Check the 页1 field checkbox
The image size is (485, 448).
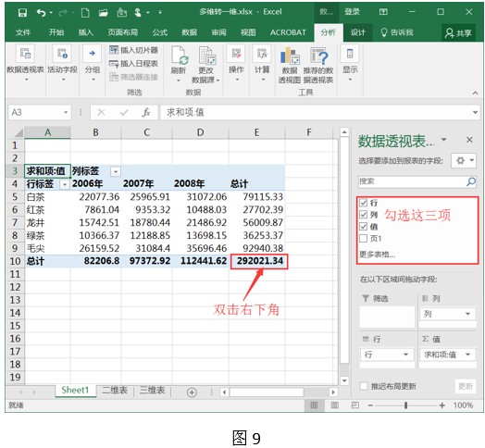[364, 238]
